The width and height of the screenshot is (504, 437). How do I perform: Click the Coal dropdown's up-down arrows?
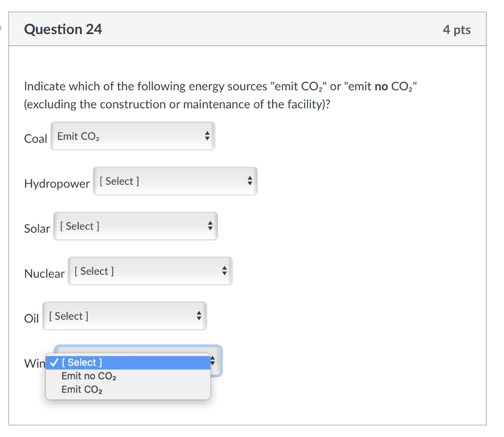207,136
